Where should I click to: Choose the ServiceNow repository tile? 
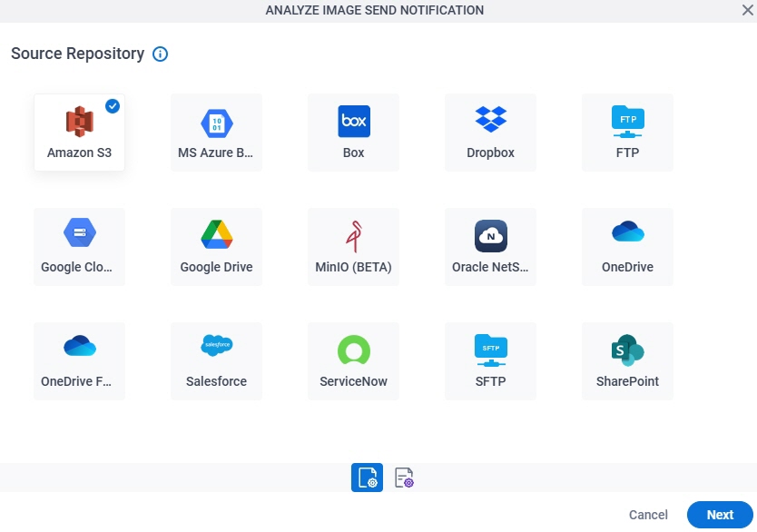[x=353, y=361]
